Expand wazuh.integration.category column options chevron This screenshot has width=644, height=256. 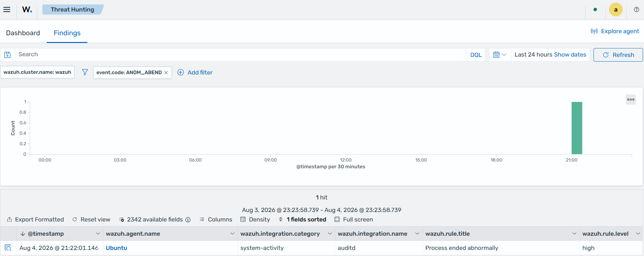point(330,234)
